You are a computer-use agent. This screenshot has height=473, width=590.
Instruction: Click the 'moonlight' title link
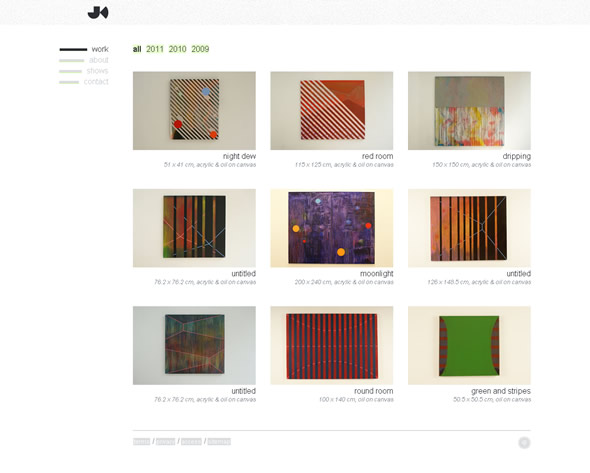point(377,274)
